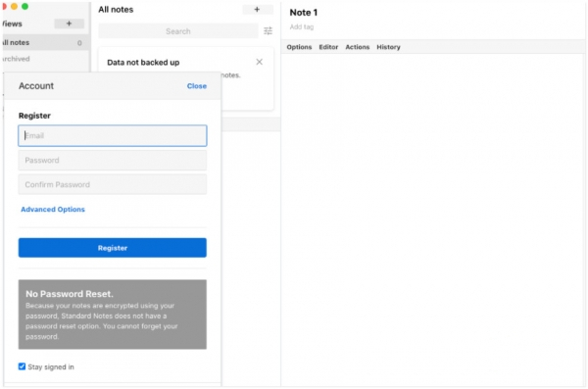
Task: Expand Advanced Options
Action: 53,210
